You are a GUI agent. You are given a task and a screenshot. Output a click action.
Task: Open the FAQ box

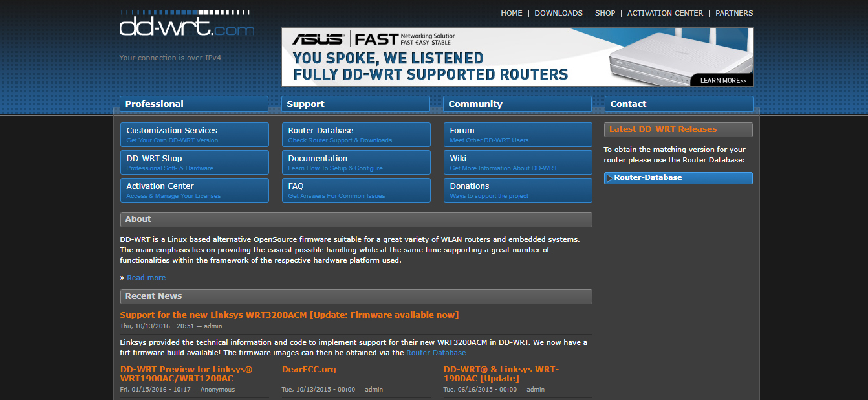click(356, 190)
